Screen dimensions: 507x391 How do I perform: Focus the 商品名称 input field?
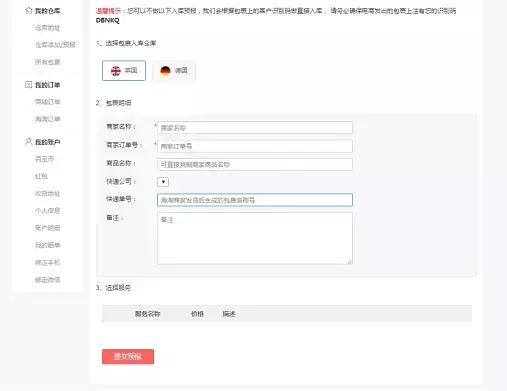(x=255, y=165)
